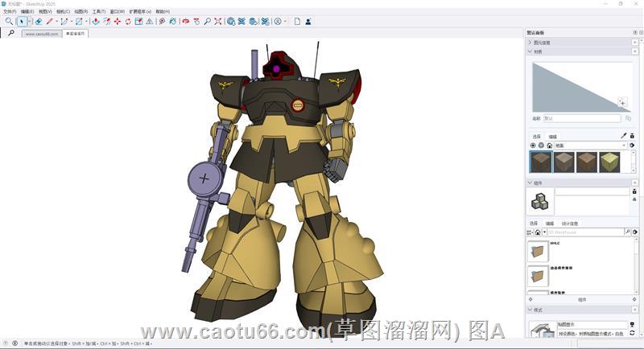Open the components home navigation dropdown arrow

point(545,232)
